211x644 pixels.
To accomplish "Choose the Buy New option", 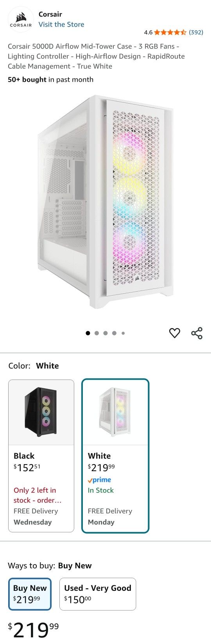I will (30, 594).
